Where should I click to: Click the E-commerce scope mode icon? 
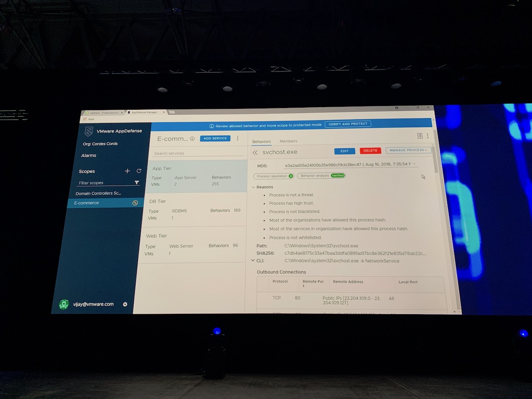[135, 203]
